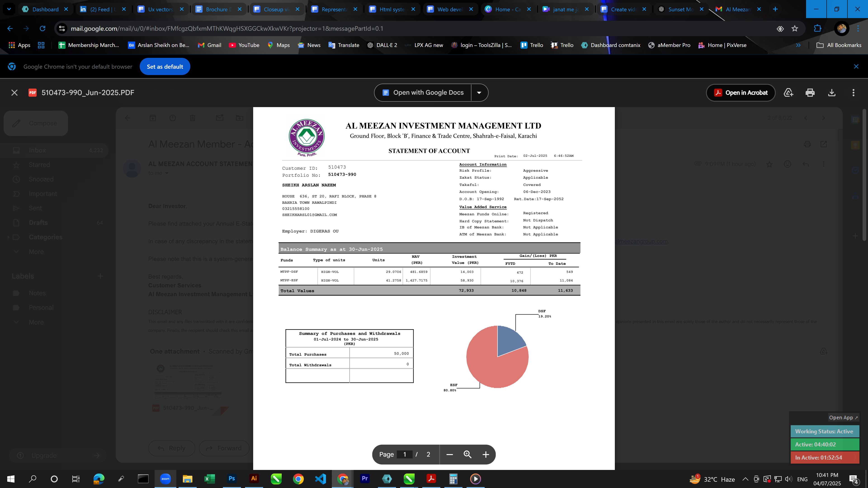
Task: Open File Explorer from the taskbar
Action: (187, 479)
